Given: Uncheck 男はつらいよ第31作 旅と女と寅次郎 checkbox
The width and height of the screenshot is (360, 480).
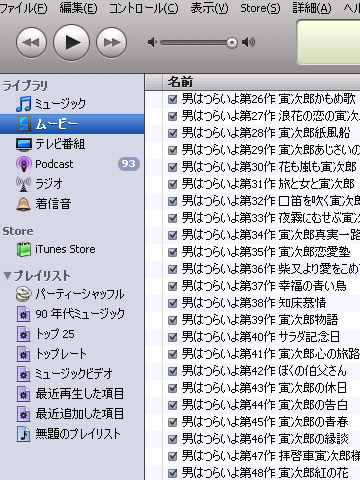Looking at the screenshot, I should [173, 184].
